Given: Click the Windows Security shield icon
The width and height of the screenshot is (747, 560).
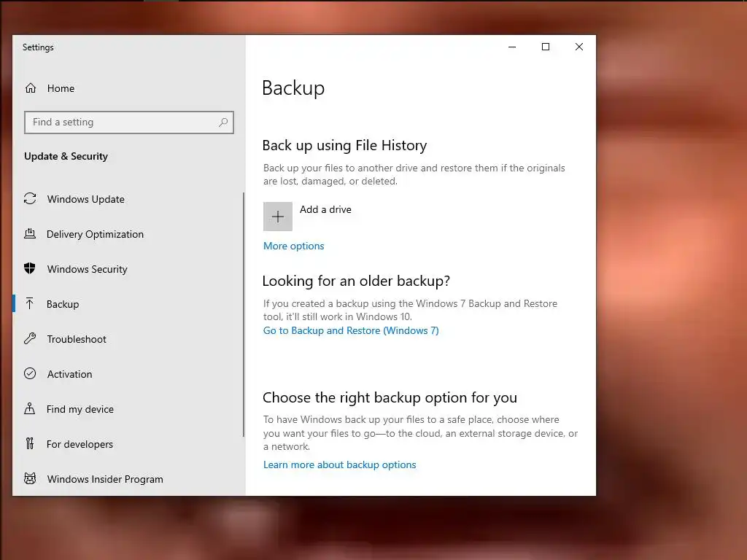Looking at the screenshot, I should coord(29,268).
